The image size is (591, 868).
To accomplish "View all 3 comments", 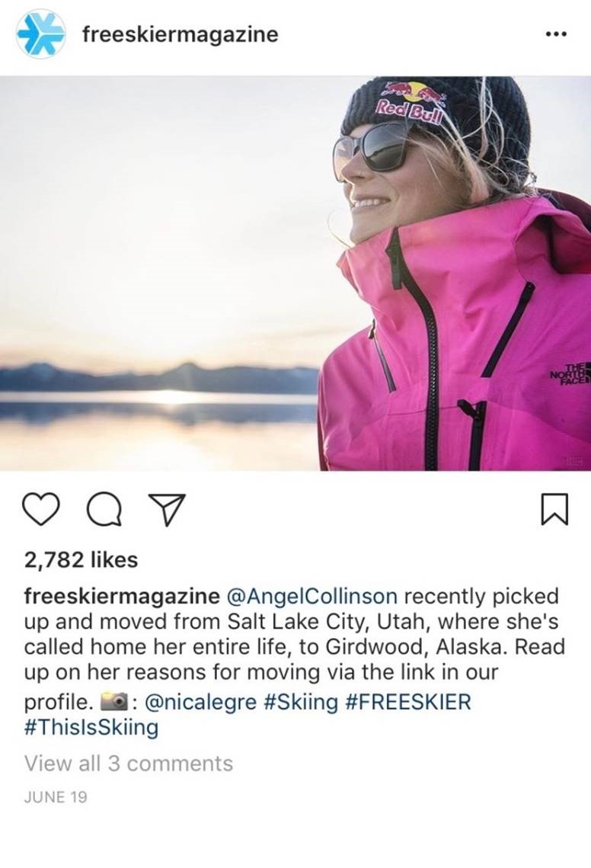I will point(129,764).
